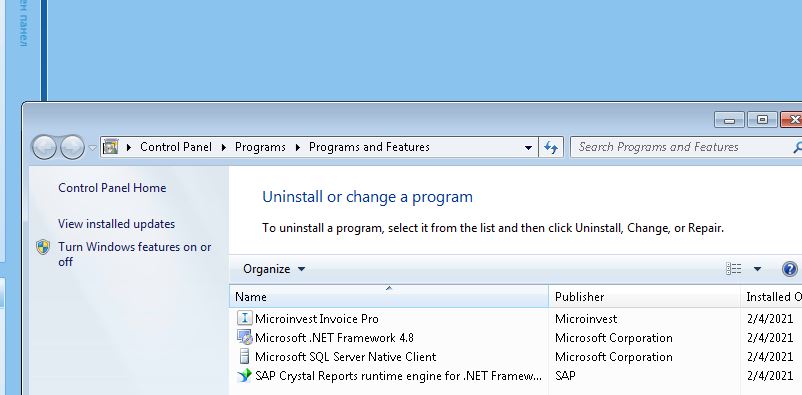Open the Organize dropdown menu
802x395 pixels.
(274, 269)
